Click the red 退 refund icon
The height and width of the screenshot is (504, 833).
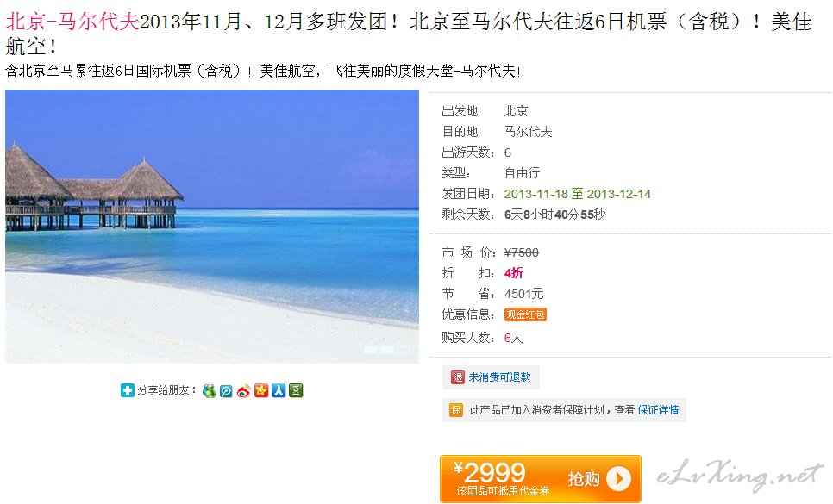[457, 377]
